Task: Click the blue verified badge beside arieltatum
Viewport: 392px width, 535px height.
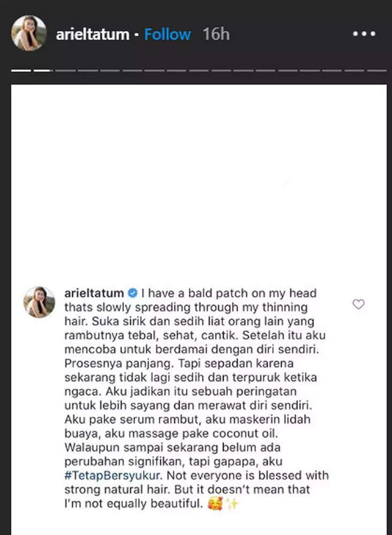Action: click(x=132, y=293)
